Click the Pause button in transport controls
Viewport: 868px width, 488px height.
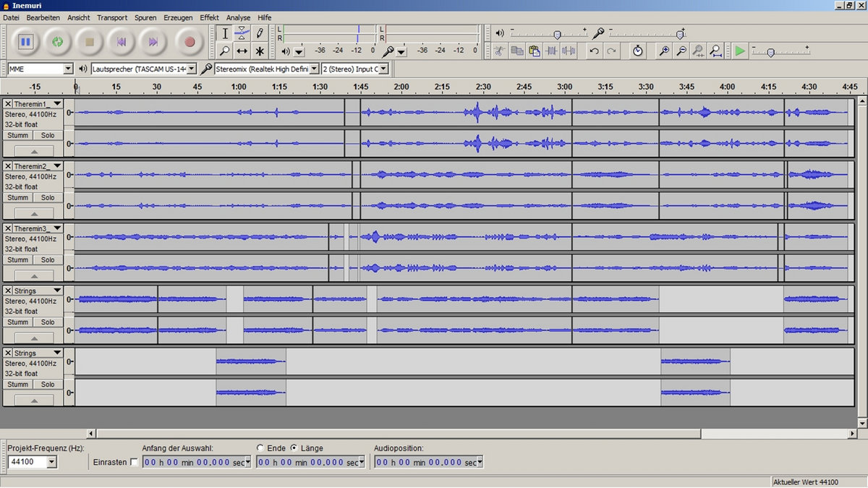25,42
